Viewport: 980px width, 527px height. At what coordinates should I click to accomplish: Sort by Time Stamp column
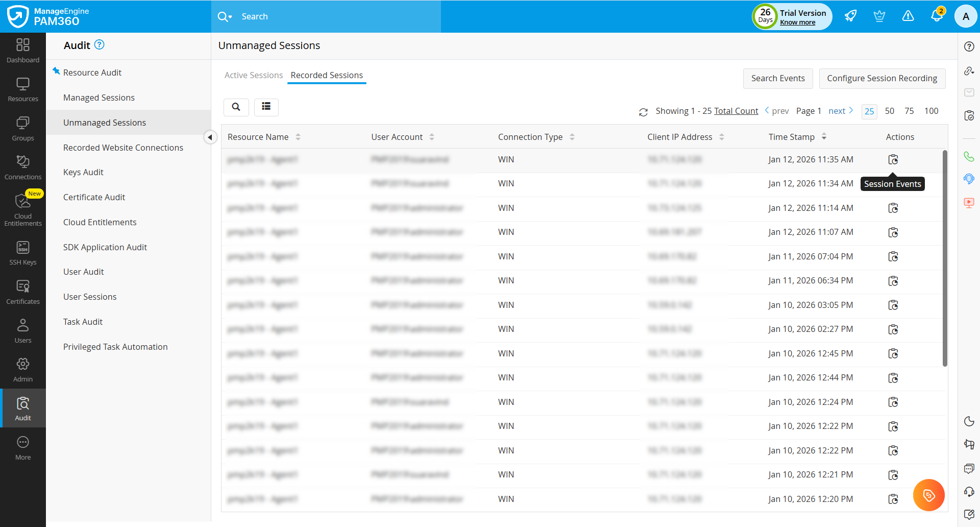point(824,137)
